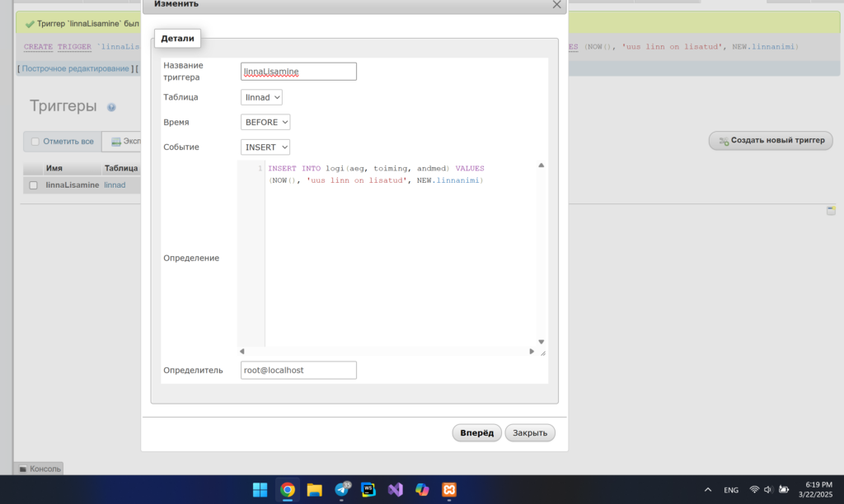This screenshot has height=504, width=844.
Task: Open the volume speaker icon in tray
Action: point(768,489)
